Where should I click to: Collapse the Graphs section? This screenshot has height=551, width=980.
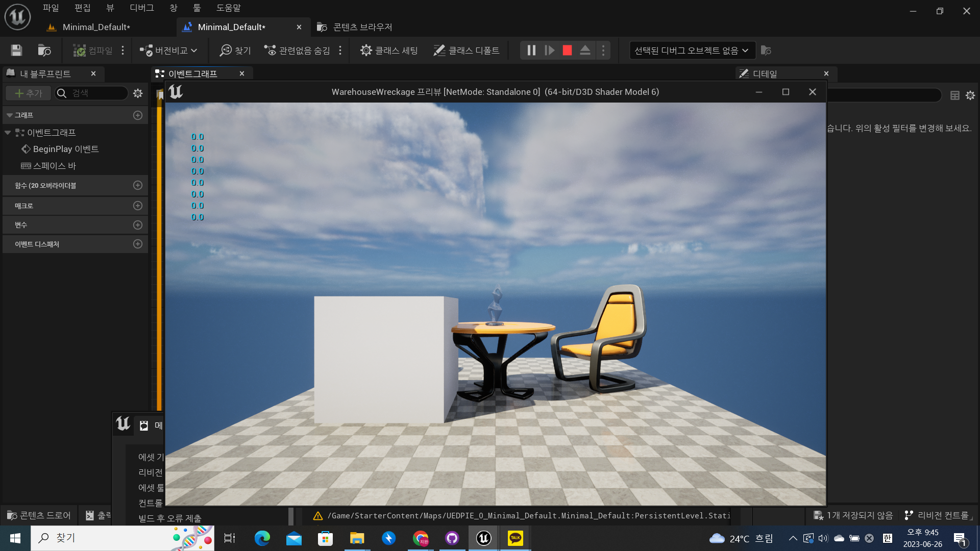tap(10, 115)
